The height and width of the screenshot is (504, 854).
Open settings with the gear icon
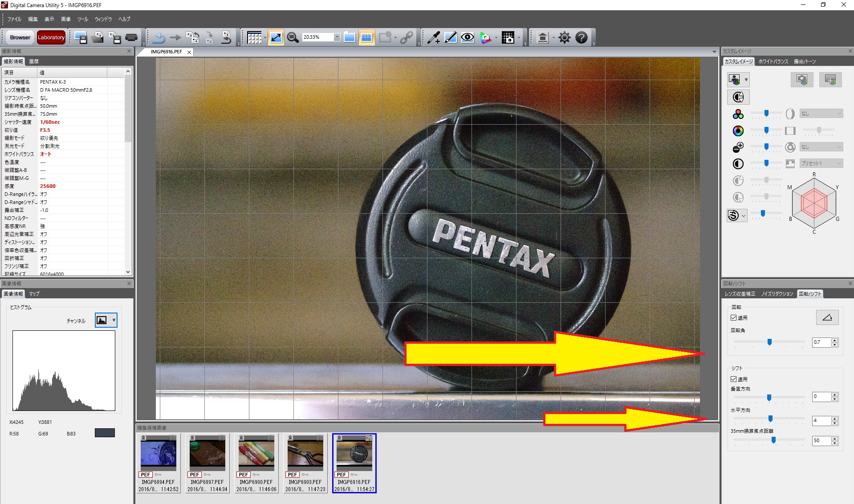point(565,37)
